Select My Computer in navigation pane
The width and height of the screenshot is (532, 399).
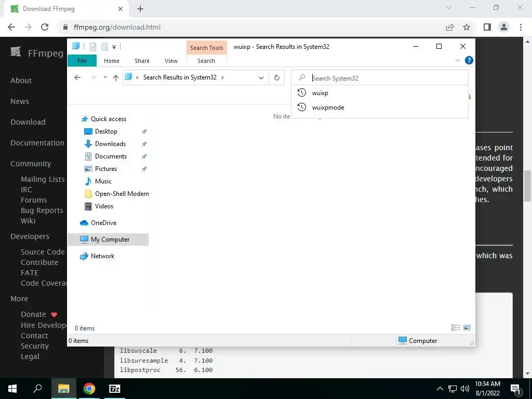point(108,239)
